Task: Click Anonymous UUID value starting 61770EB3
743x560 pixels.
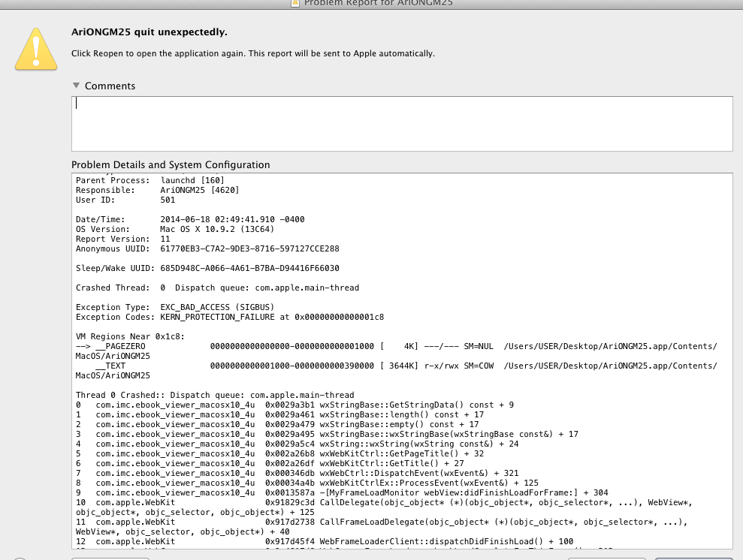Action: click(249, 249)
